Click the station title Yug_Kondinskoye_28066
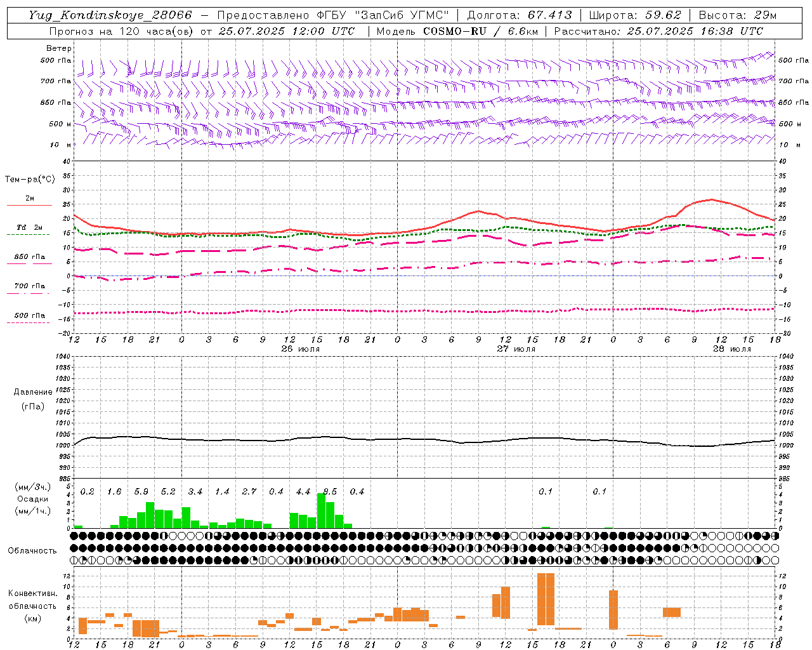The width and height of the screenshot is (812, 650). (110, 15)
